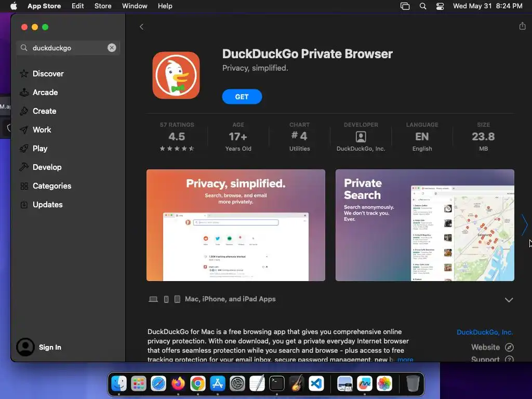Open Freeform from the Dock
532x399 pixels.
(x=364, y=384)
